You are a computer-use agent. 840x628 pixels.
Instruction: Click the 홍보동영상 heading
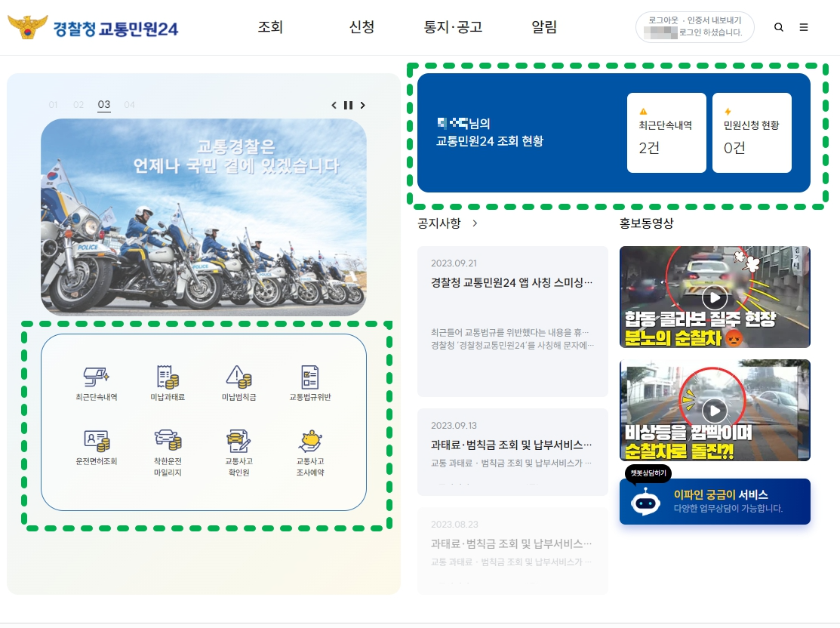point(647,223)
